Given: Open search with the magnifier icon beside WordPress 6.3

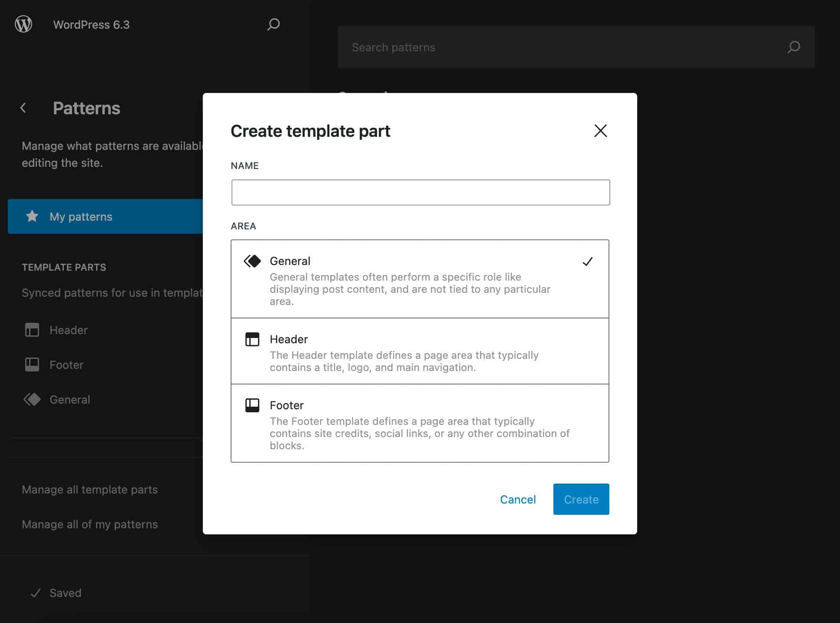Looking at the screenshot, I should (273, 24).
